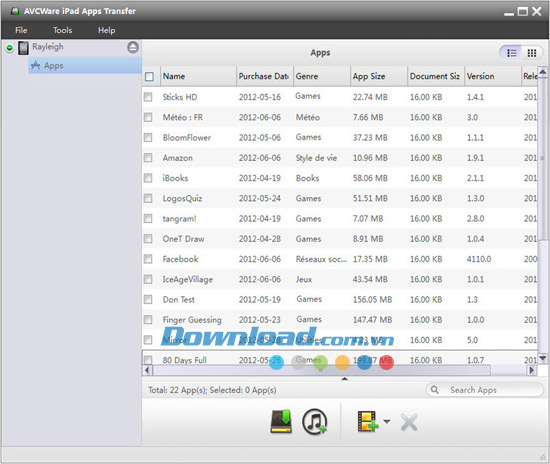The width and height of the screenshot is (550, 464).
Task: Check the tangram! checkbox
Action: pos(148,219)
